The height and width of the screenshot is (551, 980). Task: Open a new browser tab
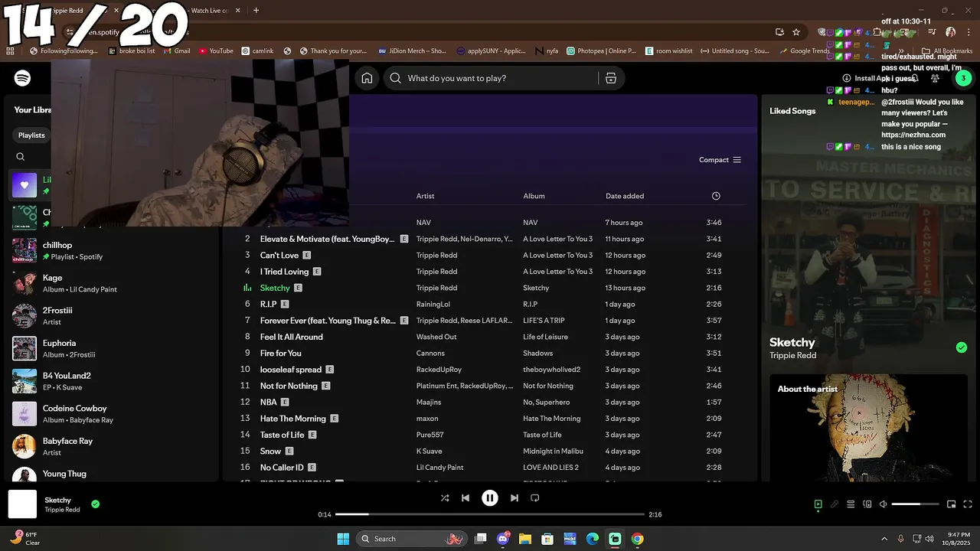pyautogui.click(x=256, y=11)
